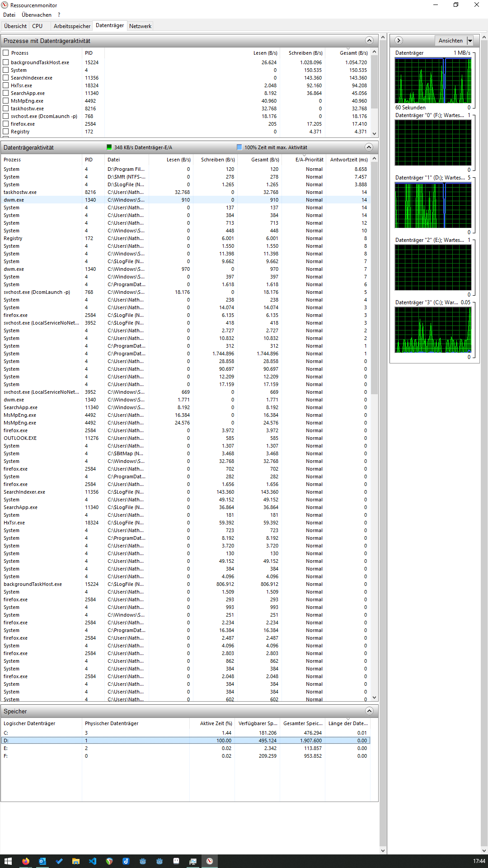Switch to the CPU tab
The image size is (488, 868).
click(38, 26)
